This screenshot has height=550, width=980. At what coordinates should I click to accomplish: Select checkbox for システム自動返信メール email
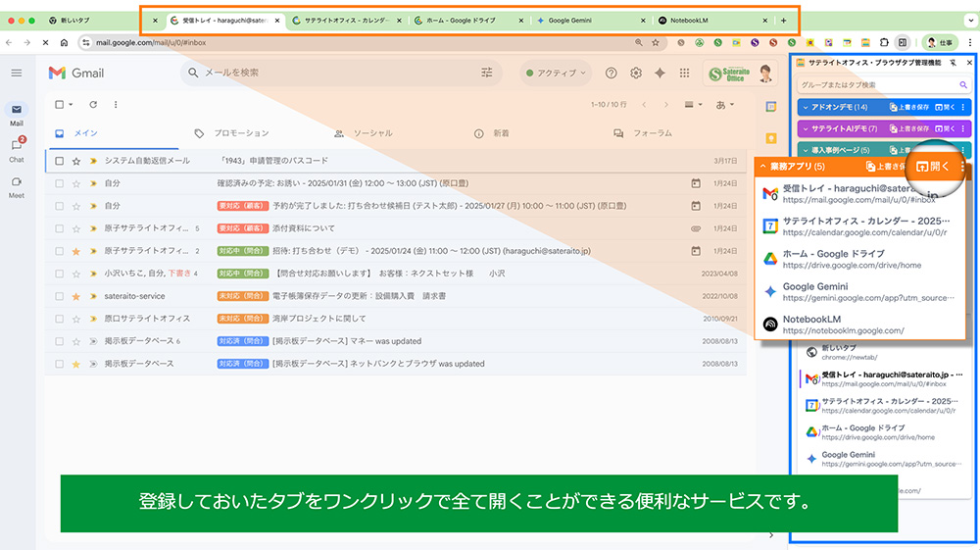pyautogui.click(x=60, y=161)
